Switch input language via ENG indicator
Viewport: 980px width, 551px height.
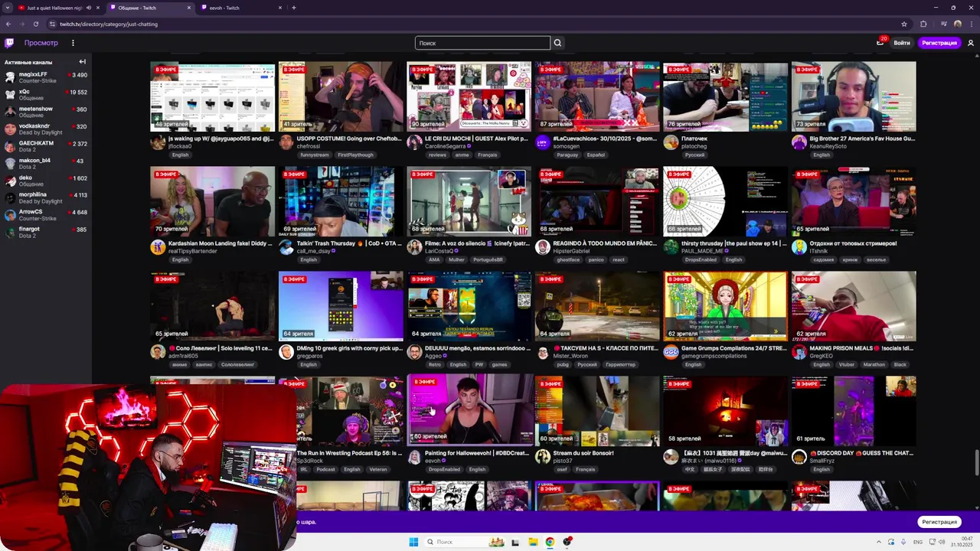pos(917,542)
